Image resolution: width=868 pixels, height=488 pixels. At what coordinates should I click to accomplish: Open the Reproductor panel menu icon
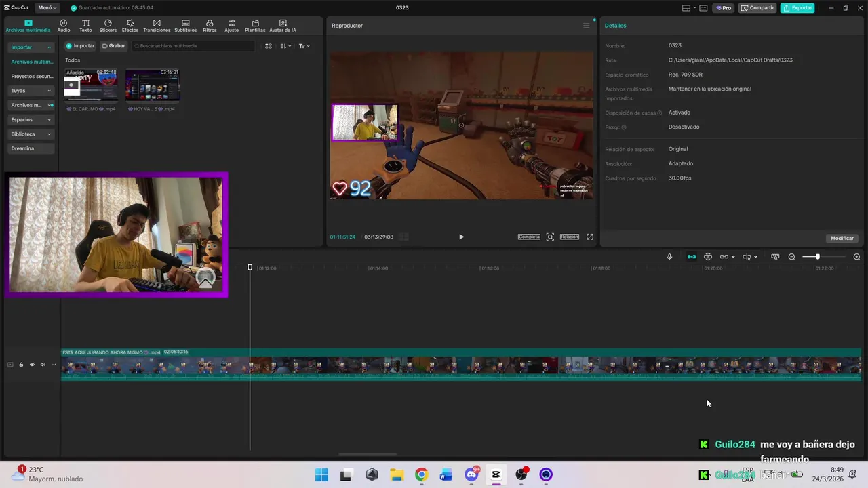pos(587,26)
